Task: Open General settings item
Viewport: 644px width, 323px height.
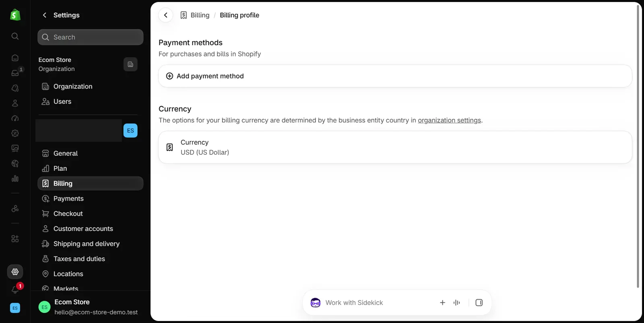Action: (x=91, y=153)
